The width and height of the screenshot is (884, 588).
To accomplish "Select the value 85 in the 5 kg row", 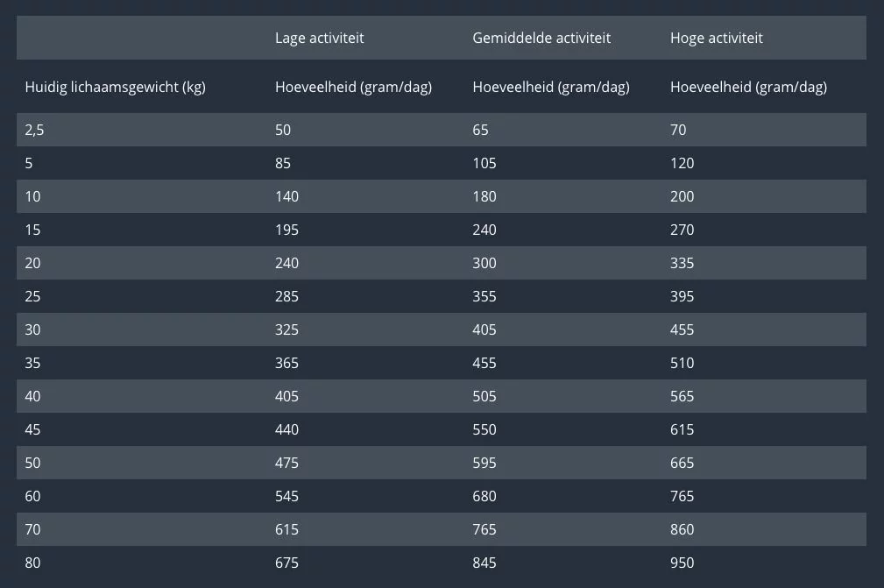I will click(x=282, y=163).
